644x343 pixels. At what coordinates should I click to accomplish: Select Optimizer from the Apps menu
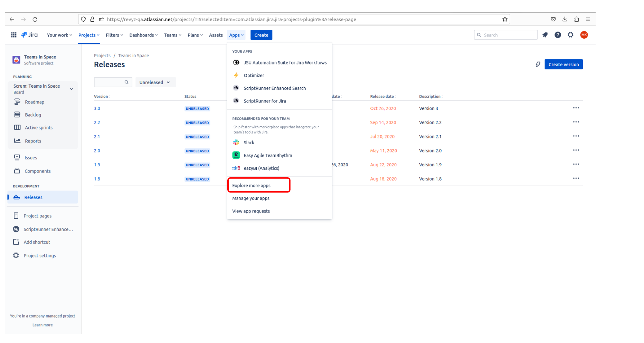[x=280, y=76]
